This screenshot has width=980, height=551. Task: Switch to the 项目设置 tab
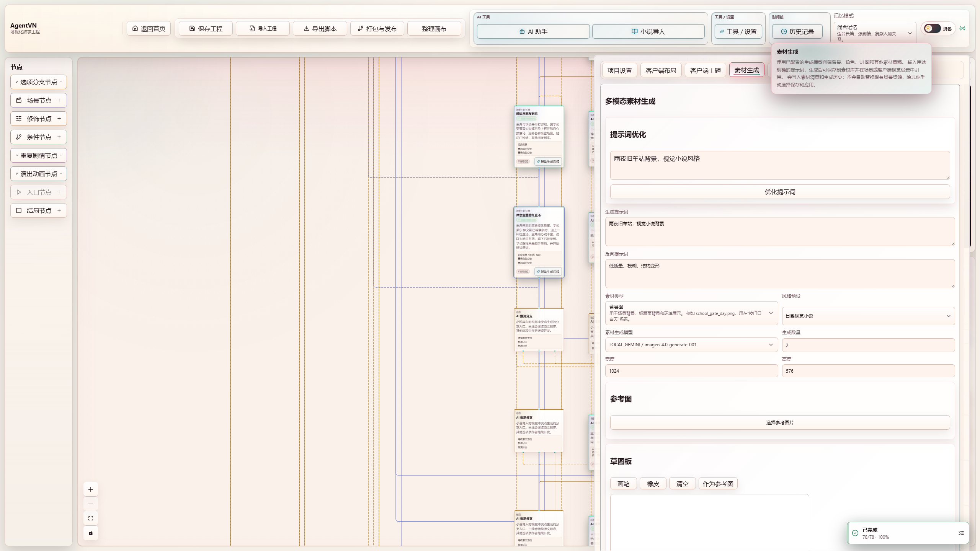point(619,70)
